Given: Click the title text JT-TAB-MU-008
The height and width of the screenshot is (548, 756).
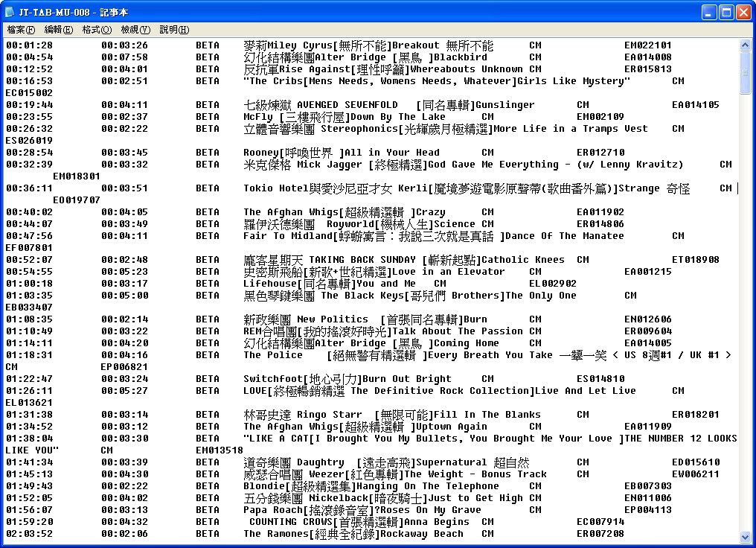Looking at the screenshot, I should point(54,13).
